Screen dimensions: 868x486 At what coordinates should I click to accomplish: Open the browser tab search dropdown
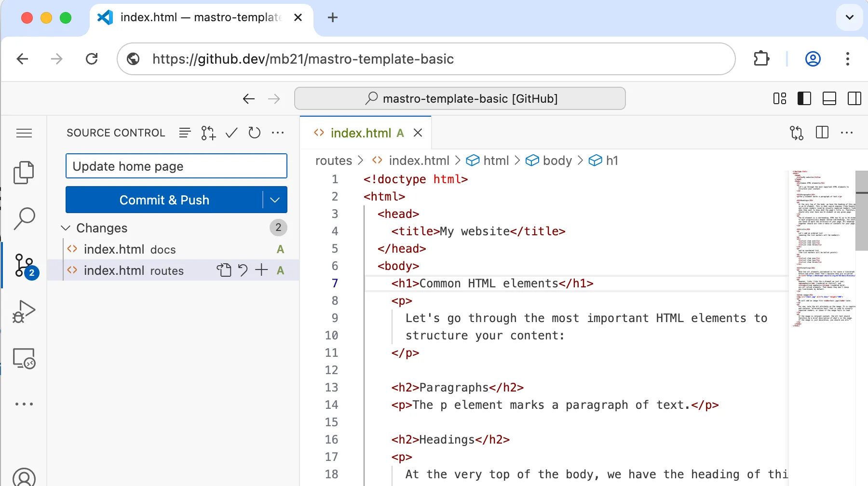[x=850, y=17]
